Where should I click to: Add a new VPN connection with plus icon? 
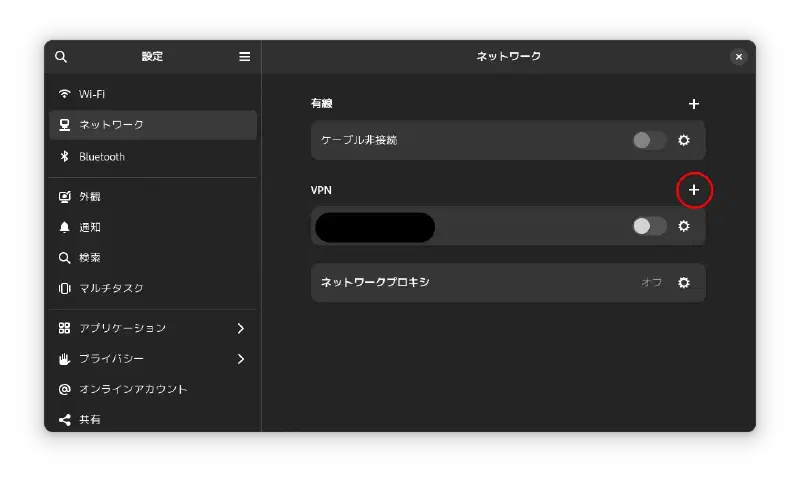pos(693,190)
